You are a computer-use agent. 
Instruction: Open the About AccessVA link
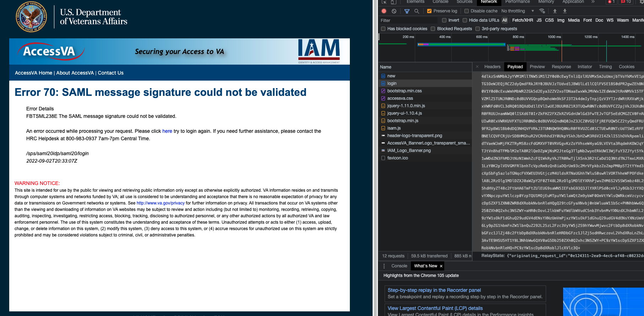(x=75, y=73)
